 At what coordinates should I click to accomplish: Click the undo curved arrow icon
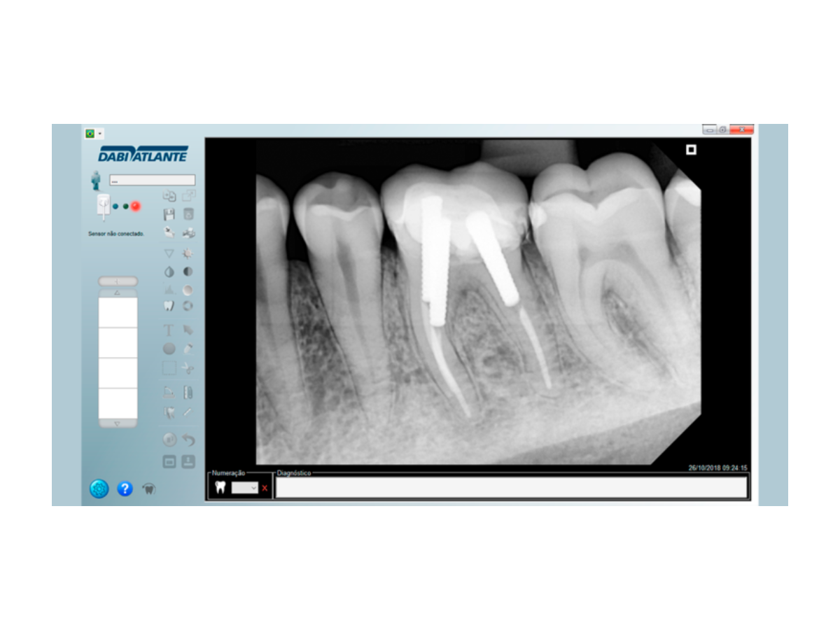pyautogui.click(x=188, y=440)
